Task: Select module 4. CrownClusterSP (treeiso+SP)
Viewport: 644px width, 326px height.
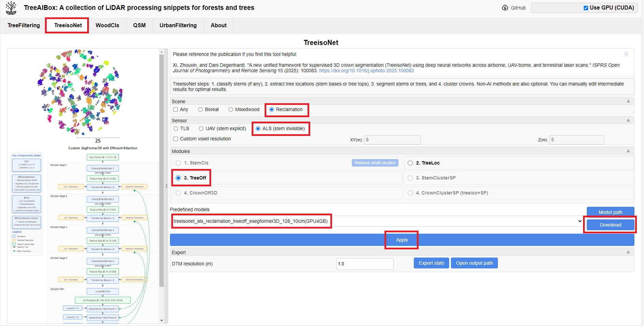Action: click(x=410, y=193)
